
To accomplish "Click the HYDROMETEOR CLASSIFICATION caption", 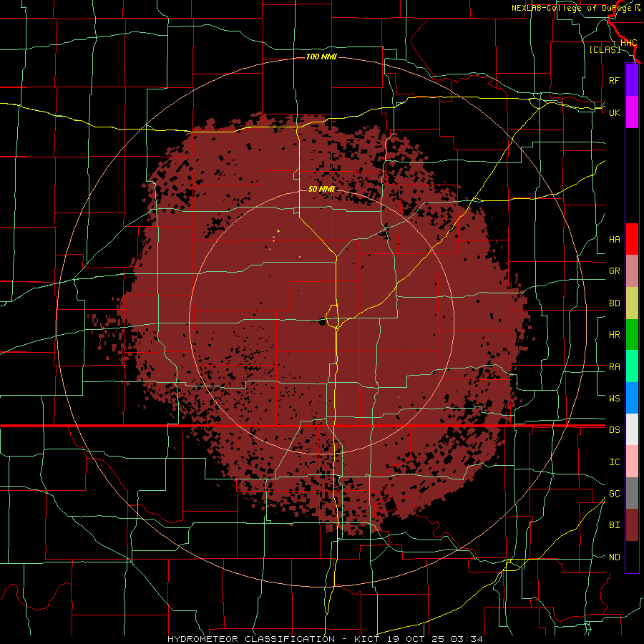I will click(x=251, y=639).
